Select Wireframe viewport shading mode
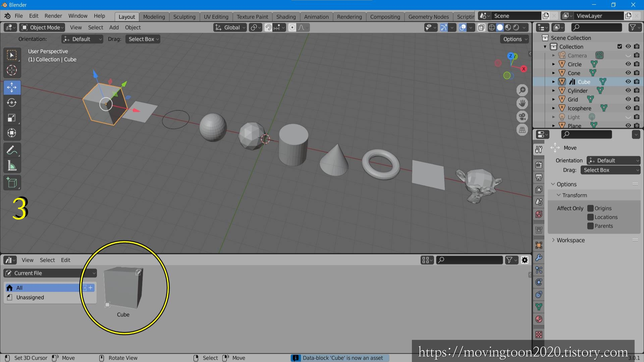Viewport: 644px width, 362px height. coord(492,27)
